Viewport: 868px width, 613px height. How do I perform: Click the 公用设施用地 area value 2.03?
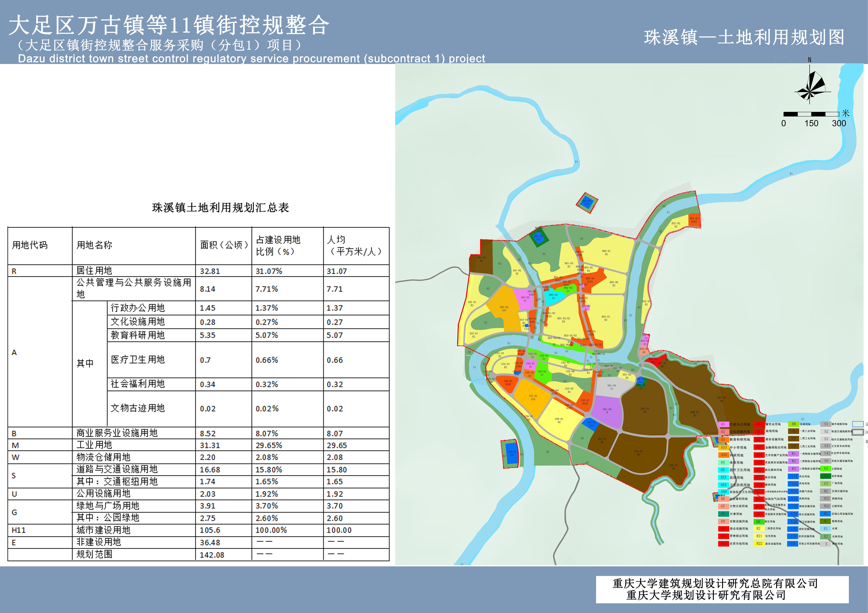click(x=208, y=494)
